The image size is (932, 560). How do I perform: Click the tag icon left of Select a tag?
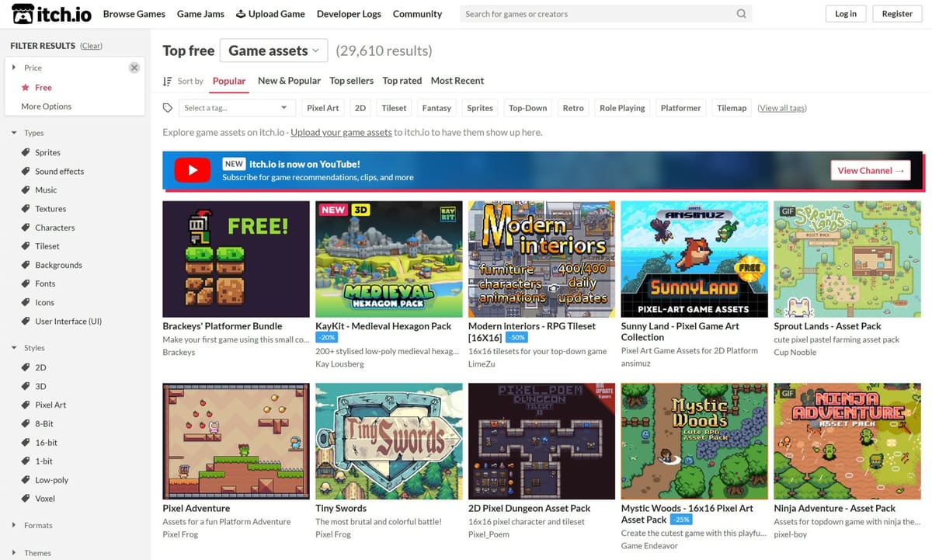coord(168,108)
